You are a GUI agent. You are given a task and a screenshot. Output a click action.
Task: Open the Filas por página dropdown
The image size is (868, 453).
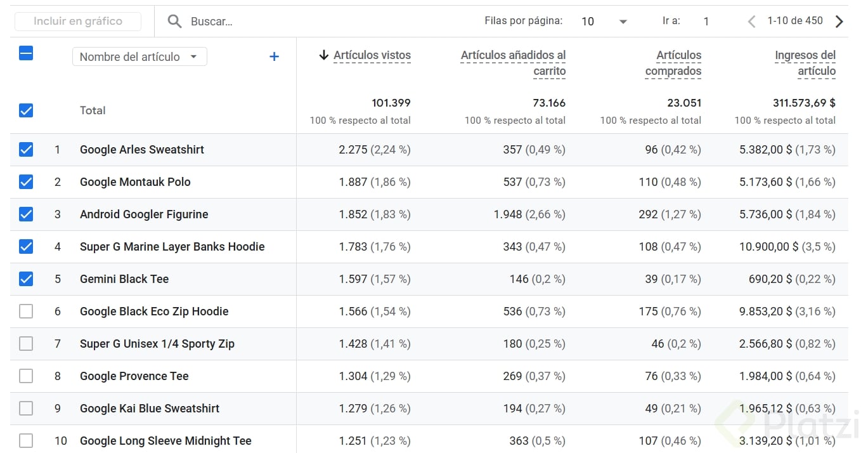[604, 22]
